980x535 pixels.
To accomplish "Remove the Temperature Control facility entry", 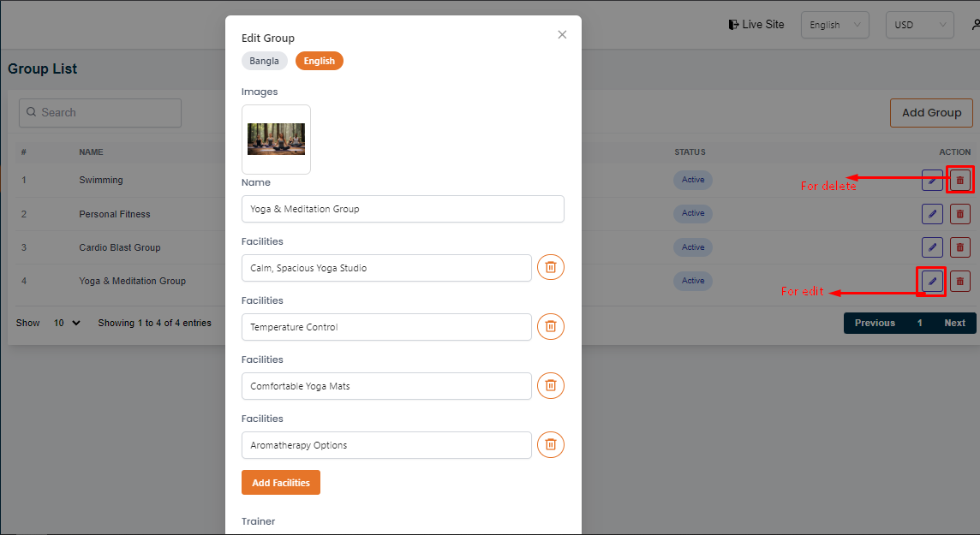I will 551,327.
